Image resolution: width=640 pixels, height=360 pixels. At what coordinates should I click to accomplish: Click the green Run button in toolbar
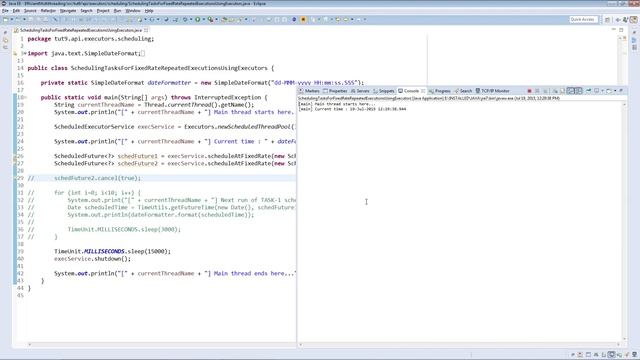coord(198,19)
